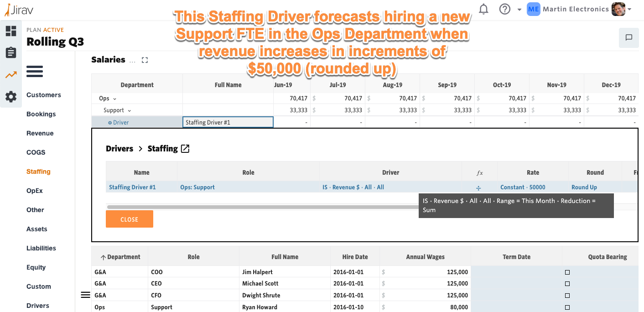
Task: Go to the Staffing section
Action: tap(38, 172)
